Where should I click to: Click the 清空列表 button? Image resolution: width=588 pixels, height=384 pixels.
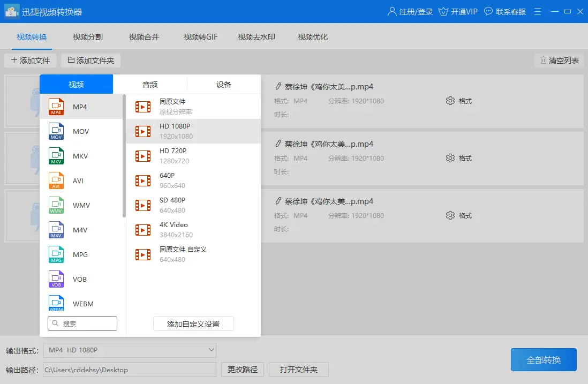(x=559, y=61)
